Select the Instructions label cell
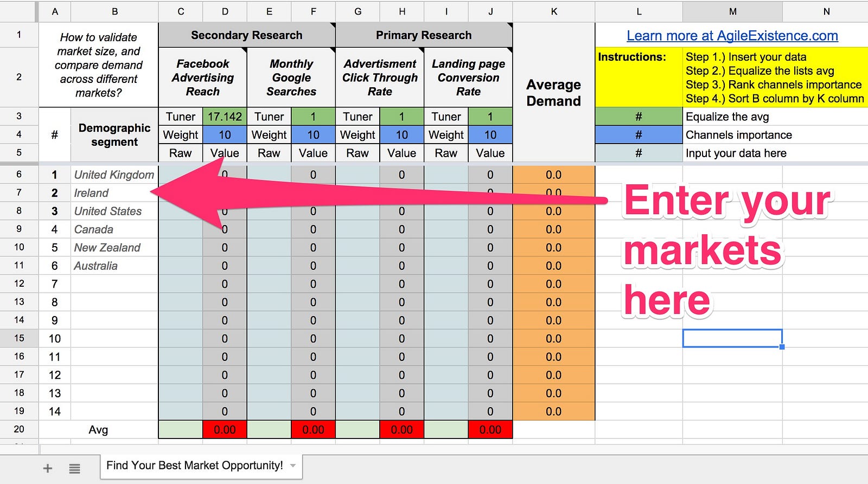The height and width of the screenshot is (484, 868). pos(639,78)
